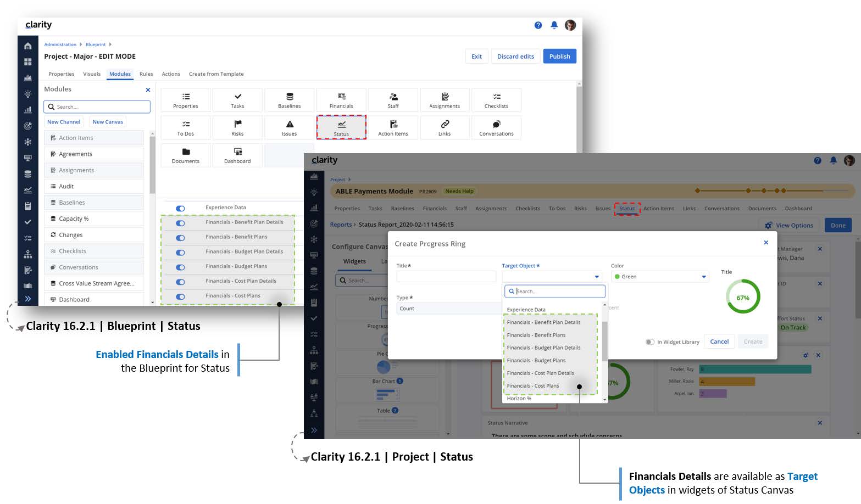Click the Exit button
Image resolution: width=861 pixels, height=504 pixels.
coord(476,57)
